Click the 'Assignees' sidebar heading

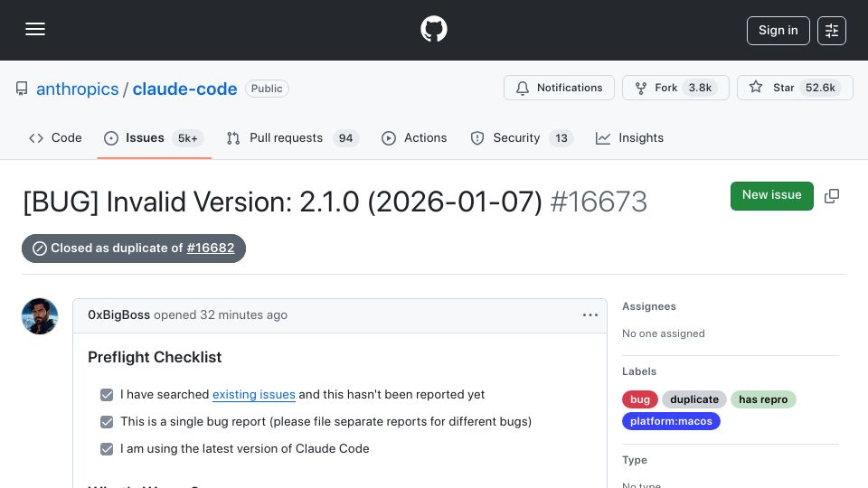(649, 306)
